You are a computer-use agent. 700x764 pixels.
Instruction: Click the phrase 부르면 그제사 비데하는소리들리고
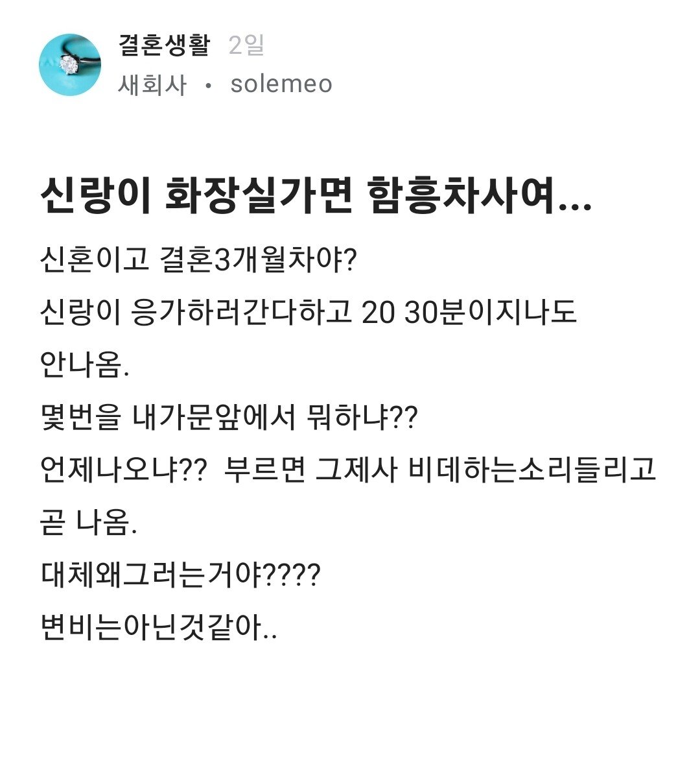440,470
